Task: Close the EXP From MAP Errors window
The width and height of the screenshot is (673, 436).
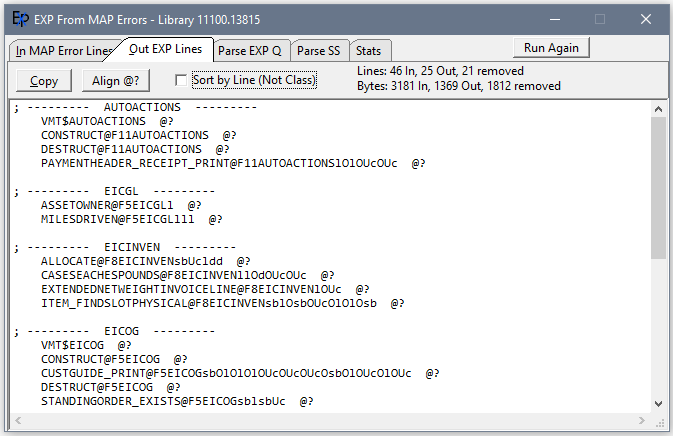Action: [646, 19]
